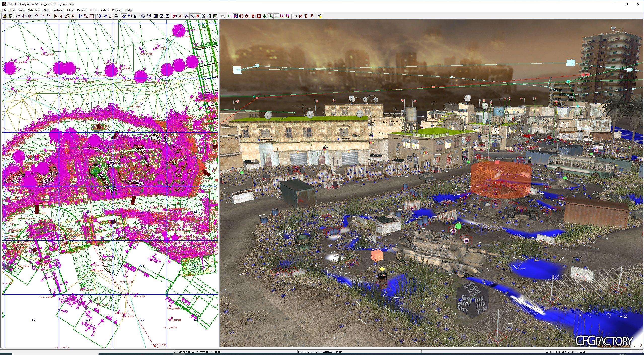Open the Patch menu
This screenshot has height=355, width=644.
(x=105, y=10)
